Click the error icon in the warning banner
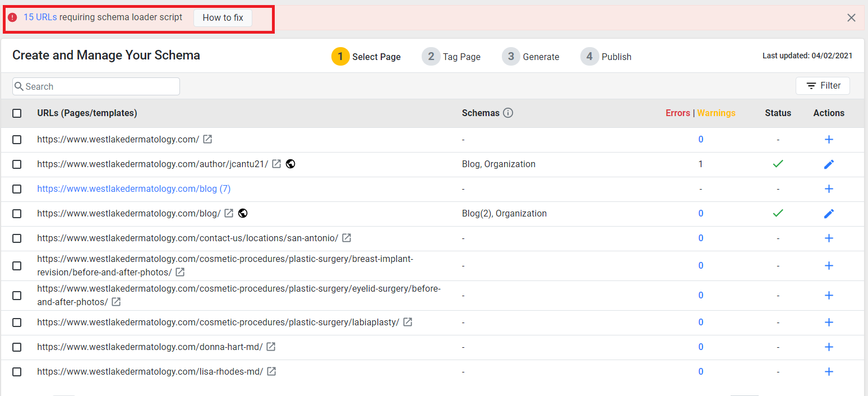Image resolution: width=868 pixels, height=396 pixels. tap(12, 17)
